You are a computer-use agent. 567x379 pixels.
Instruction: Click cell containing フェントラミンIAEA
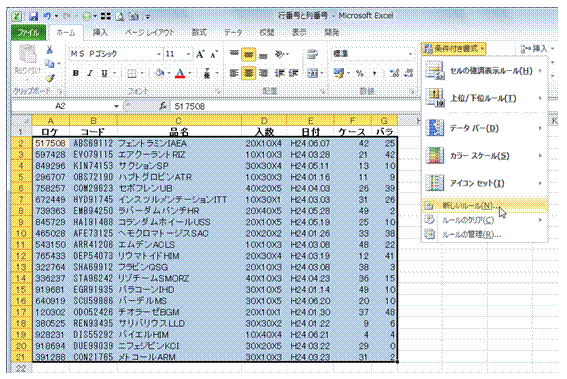click(179, 143)
